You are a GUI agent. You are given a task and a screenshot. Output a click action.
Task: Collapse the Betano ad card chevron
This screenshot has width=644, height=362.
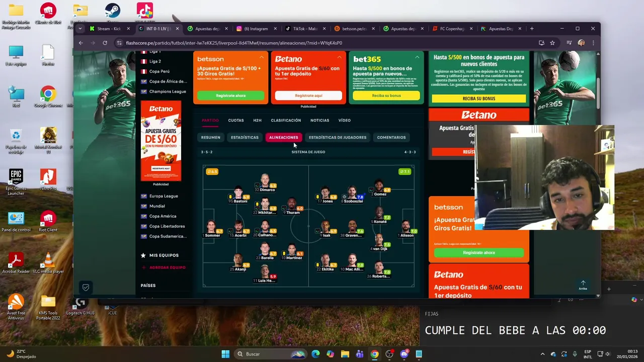(339, 57)
